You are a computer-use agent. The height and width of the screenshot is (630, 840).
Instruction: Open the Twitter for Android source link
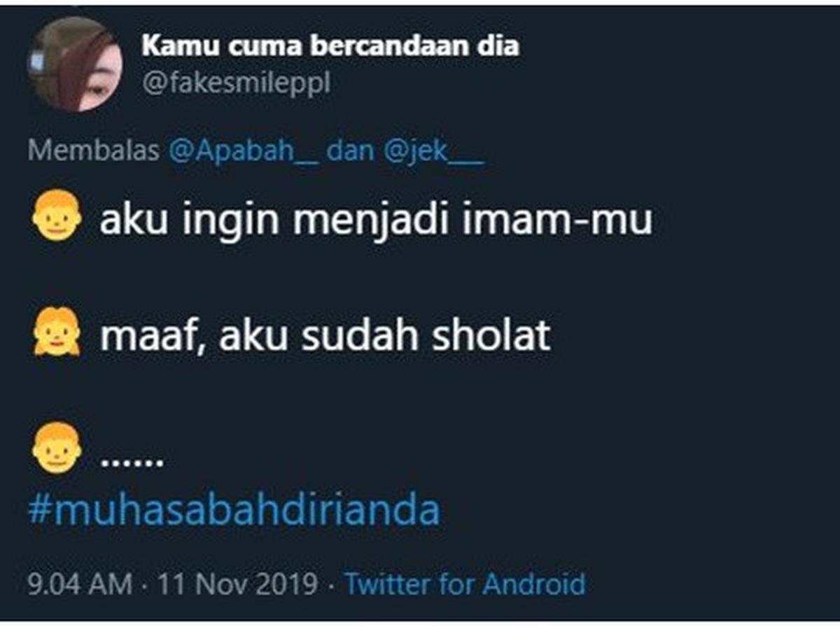point(465,583)
